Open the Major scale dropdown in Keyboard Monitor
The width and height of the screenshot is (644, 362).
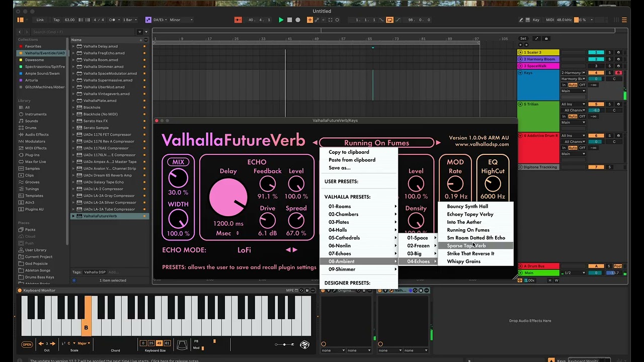pyautogui.click(x=84, y=343)
